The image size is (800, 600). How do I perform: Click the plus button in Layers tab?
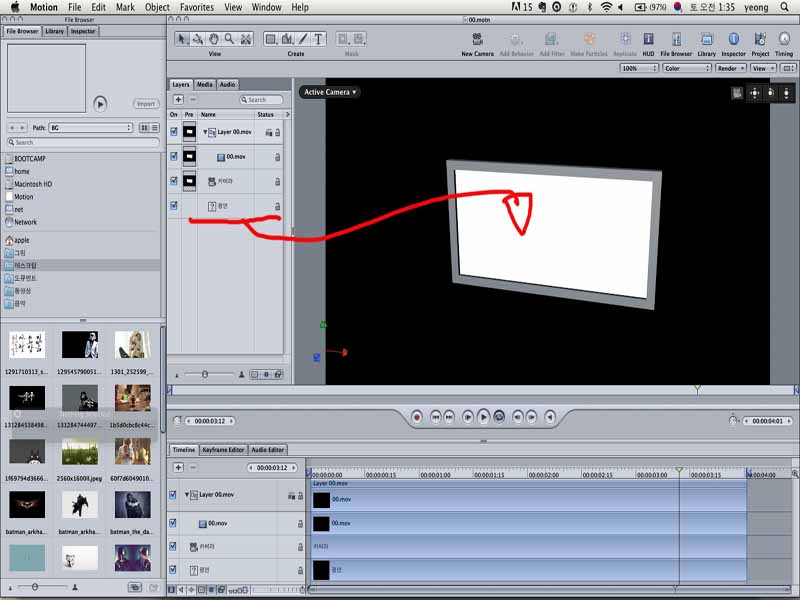tap(179, 99)
